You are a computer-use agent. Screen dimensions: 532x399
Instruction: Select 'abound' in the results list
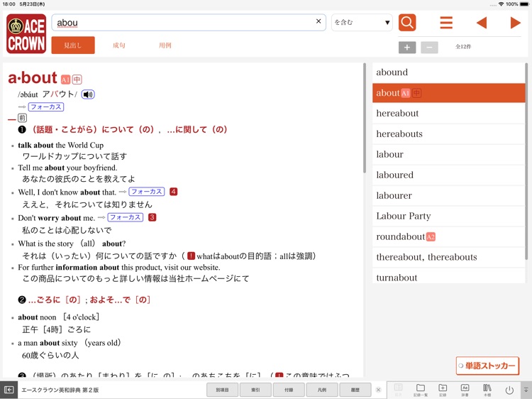click(x=448, y=72)
